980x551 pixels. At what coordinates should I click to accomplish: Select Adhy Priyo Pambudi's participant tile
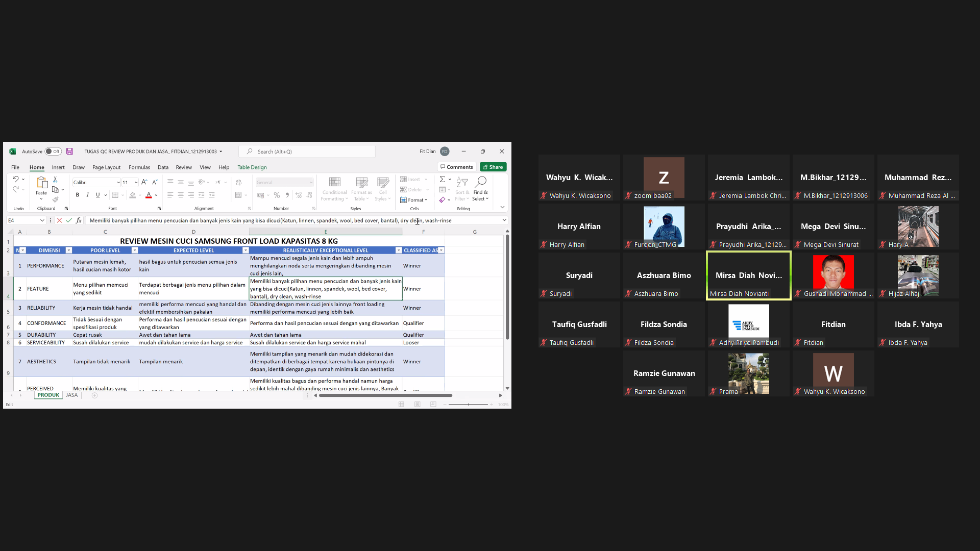(x=749, y=324)
